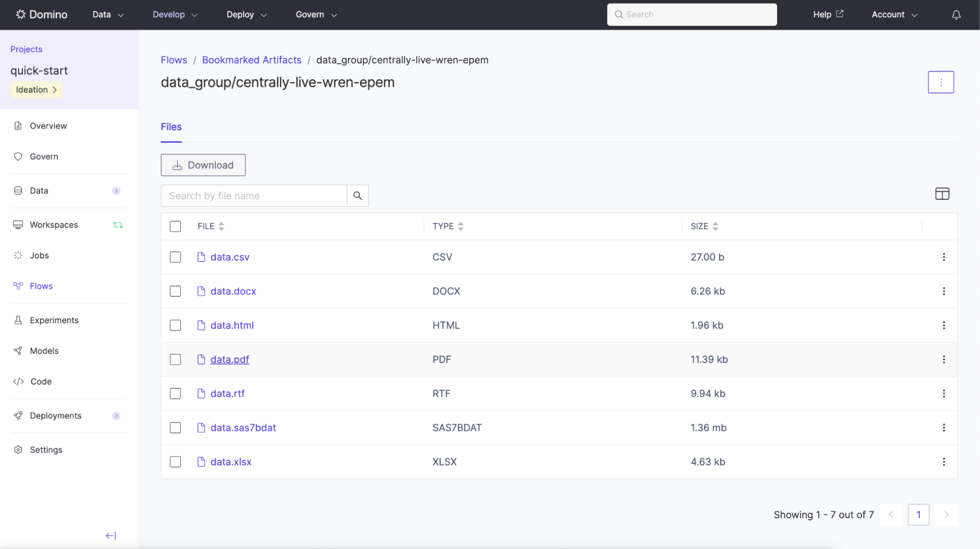This screenshot has height=549, width=980.
Task: Click the three-dot menu for data.sas7bdat
Action: click(943, 428)
